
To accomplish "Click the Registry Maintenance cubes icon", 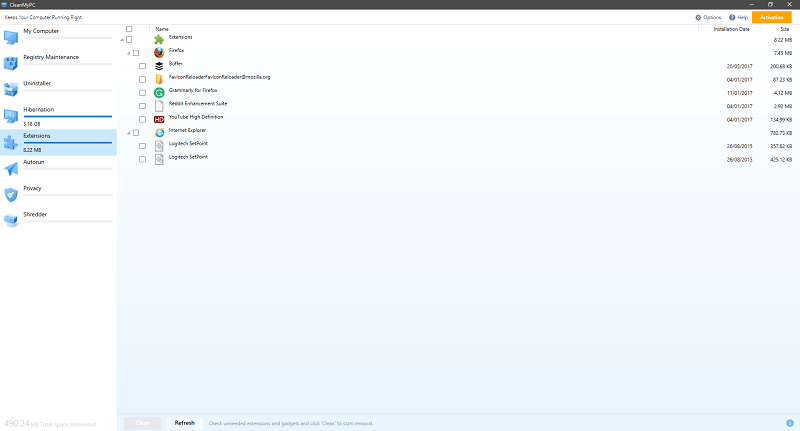I will (11, 63).
